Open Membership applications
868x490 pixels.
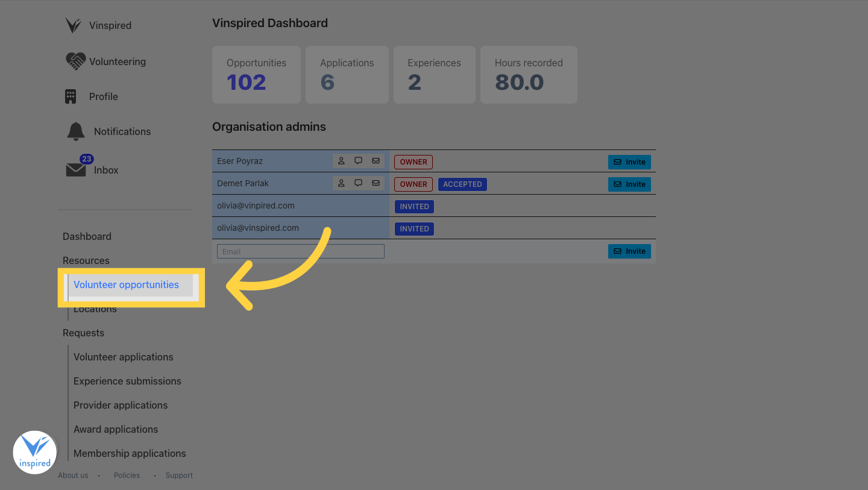tap(130, 453)
